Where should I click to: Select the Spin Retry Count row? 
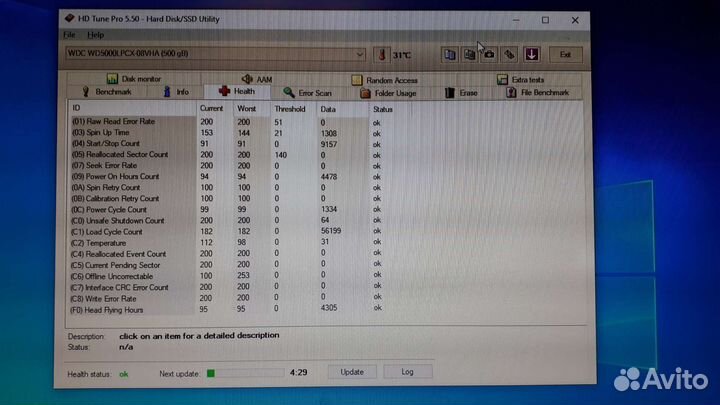click(227, 188)
